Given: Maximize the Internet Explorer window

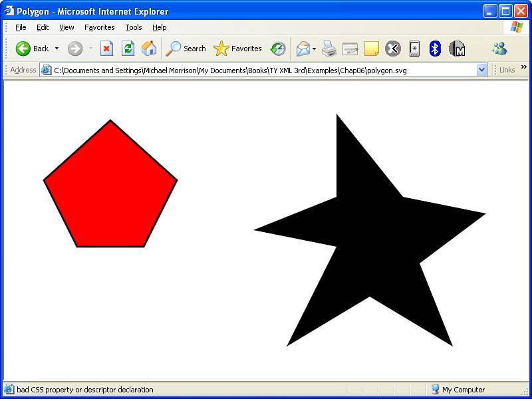Looking at the screenshot, I should (x=505, y=11).
